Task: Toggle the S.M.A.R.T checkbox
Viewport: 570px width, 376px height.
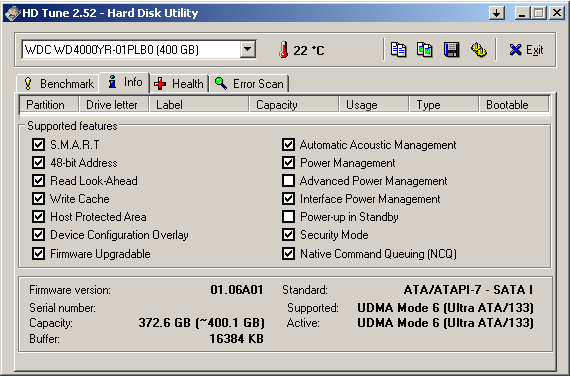Action: pos(39,144)
